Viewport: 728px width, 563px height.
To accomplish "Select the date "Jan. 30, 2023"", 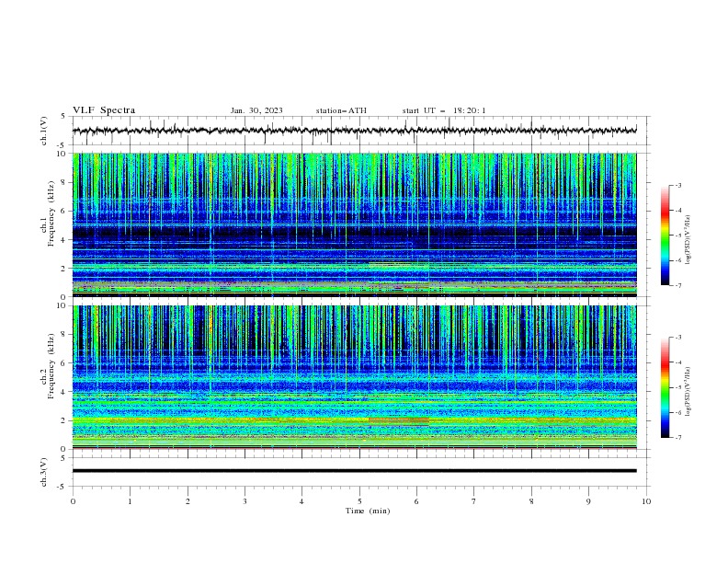I will pos(256,110).
